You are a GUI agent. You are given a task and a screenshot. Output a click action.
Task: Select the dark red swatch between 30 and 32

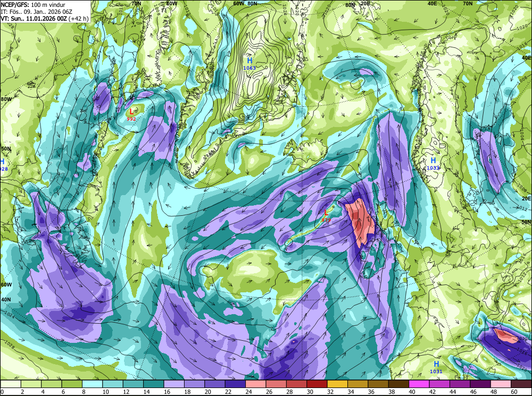pyautogui.click(x=317, y=384)
